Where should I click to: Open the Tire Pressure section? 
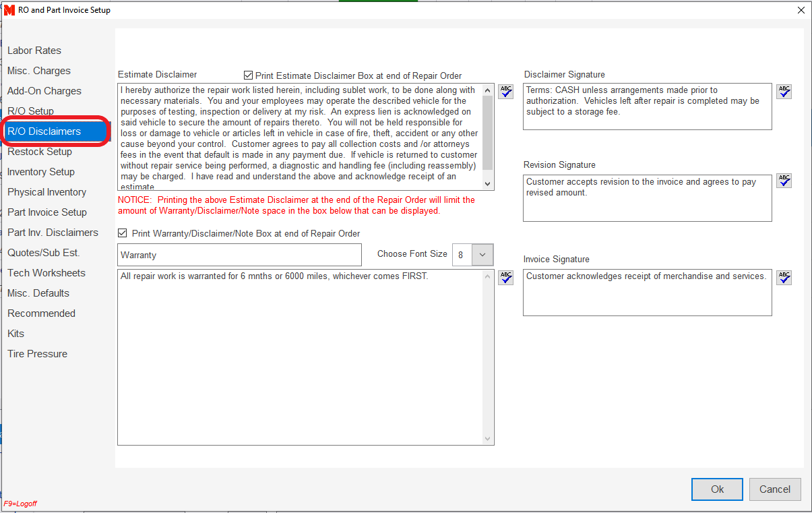click(38, 354)
